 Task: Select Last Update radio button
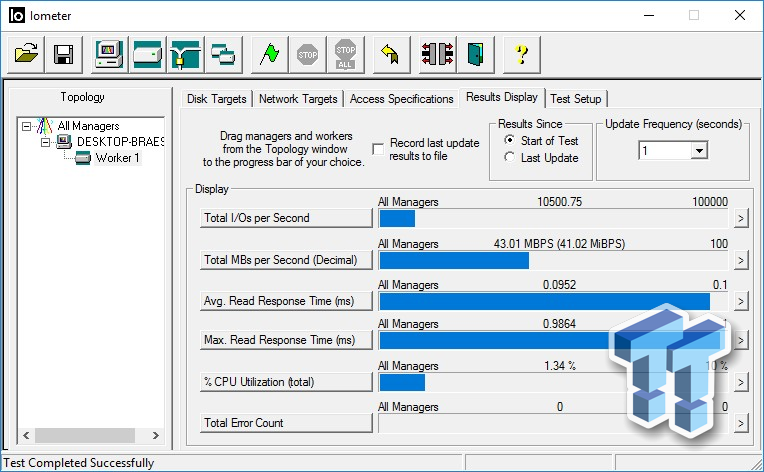[x=509, y=157]
